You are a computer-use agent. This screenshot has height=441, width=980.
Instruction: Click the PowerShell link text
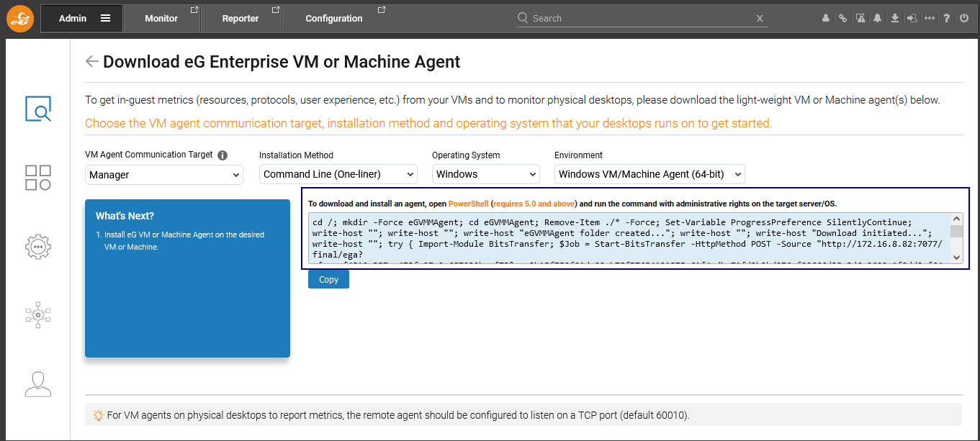pyautogui.click(x=468, y=204)
